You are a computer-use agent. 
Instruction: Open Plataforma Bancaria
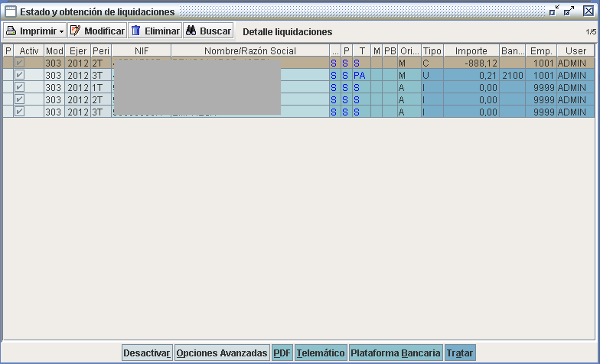pyautogui.click(x=396, y=353)
